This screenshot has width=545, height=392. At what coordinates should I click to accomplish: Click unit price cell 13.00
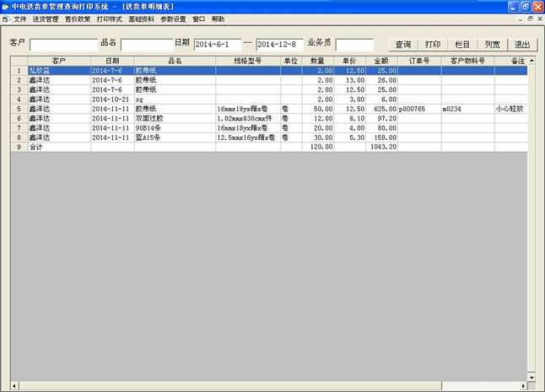point(349,80)
